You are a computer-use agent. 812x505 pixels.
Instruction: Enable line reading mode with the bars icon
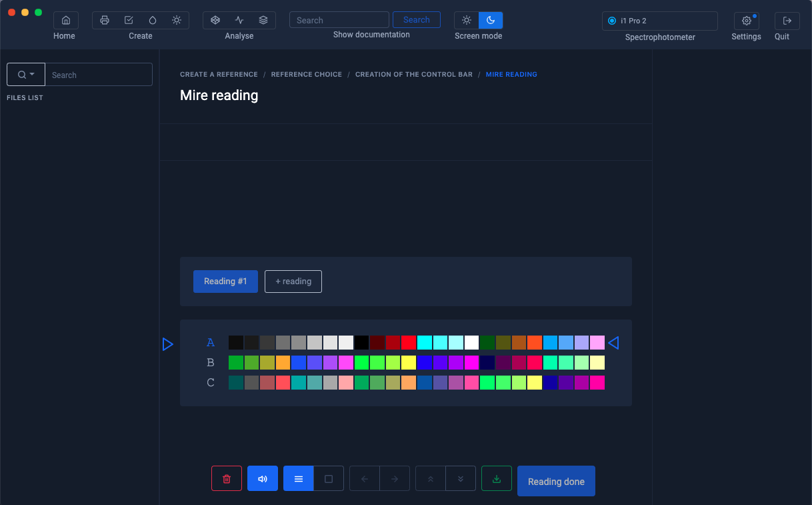point(299,479)
